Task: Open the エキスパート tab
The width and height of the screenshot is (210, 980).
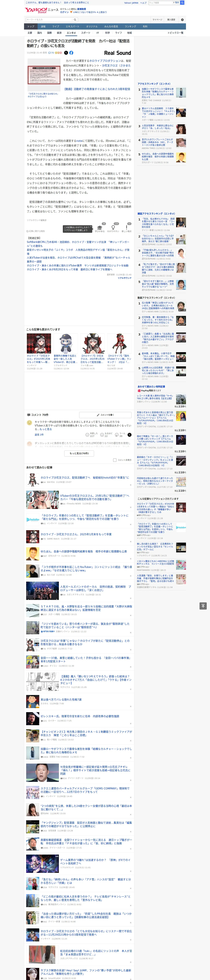Action: 72,27
